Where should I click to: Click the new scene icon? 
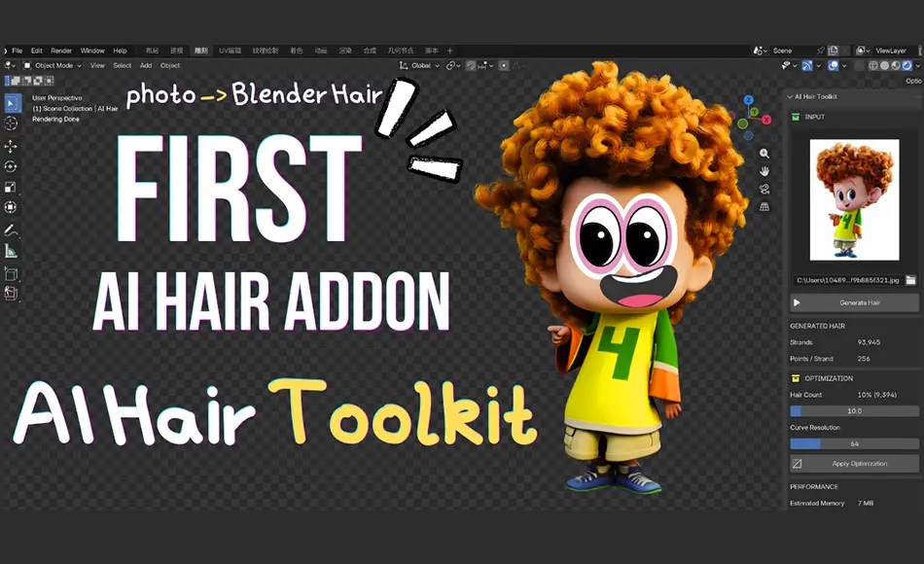[x=834, y=51]
